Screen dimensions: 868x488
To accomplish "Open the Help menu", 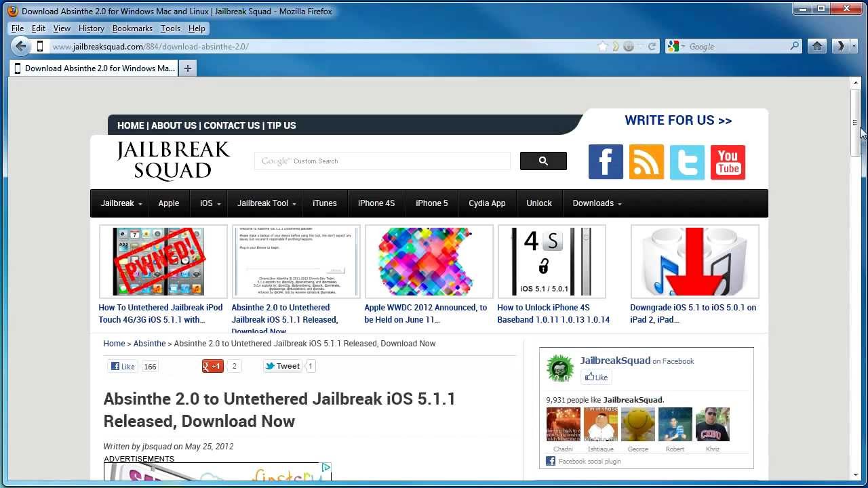I will point(197,28).
